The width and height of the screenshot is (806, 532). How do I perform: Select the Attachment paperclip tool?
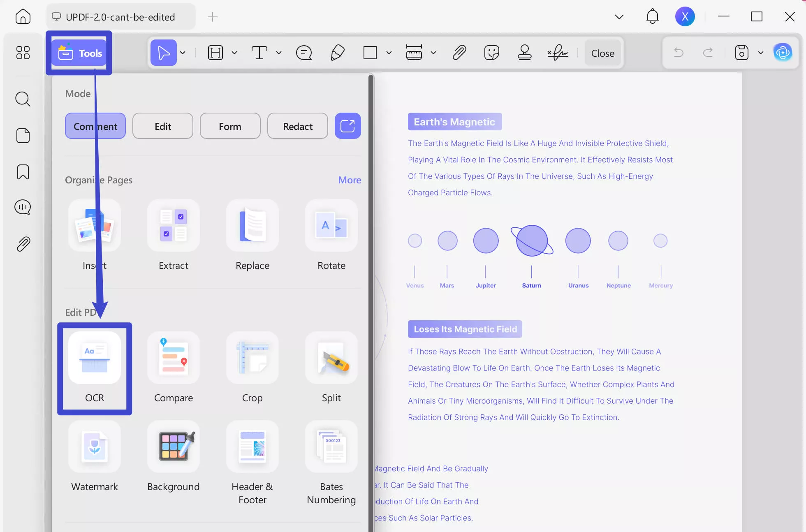(459, 53)
